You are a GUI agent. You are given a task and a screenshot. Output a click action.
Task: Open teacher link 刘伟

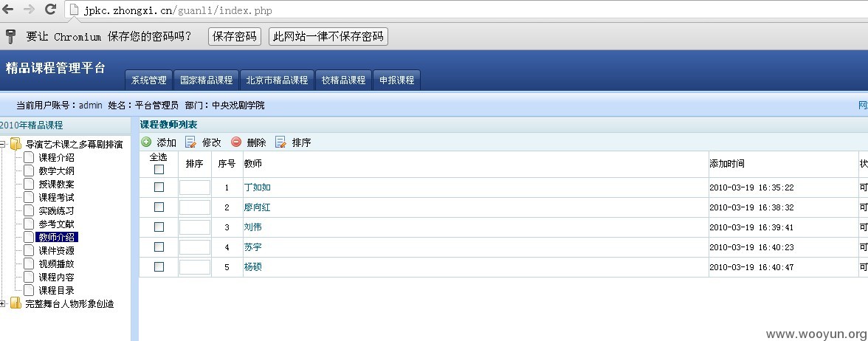pyautogui.click(x=253, y=227)
